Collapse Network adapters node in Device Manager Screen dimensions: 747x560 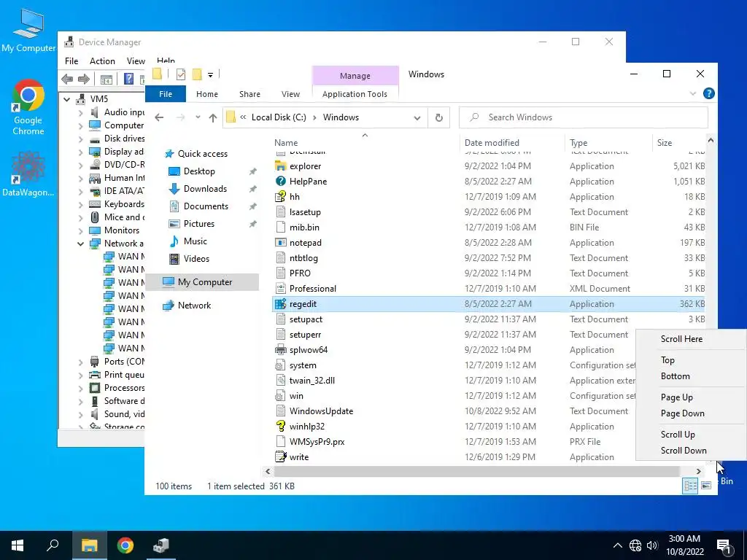pyautogui.click(x=80, y=244)
